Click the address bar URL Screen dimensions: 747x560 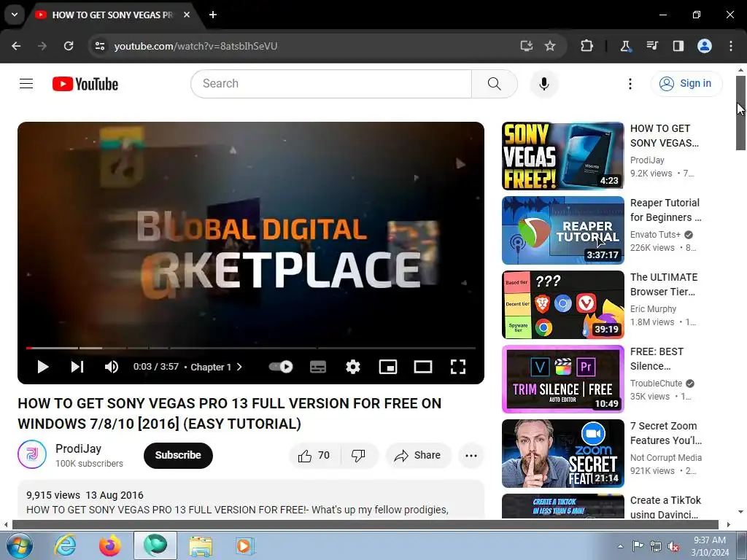coord(196,46)
